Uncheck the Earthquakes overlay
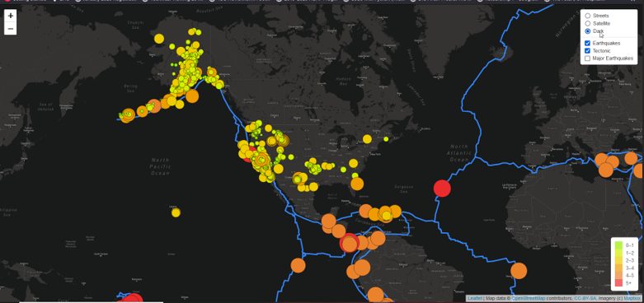Screen dimensions: 644x303 588,43
